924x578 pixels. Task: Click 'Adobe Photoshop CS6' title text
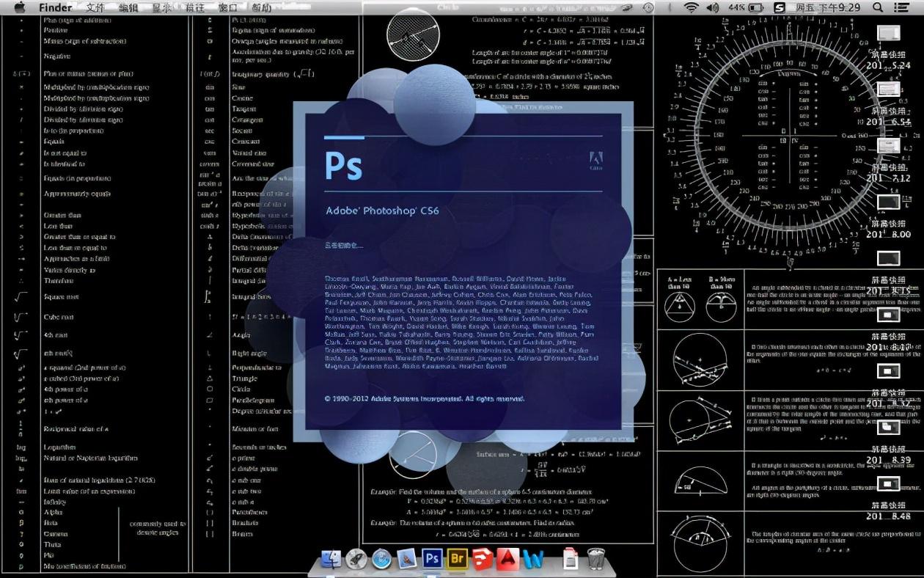tap(382, 211)
